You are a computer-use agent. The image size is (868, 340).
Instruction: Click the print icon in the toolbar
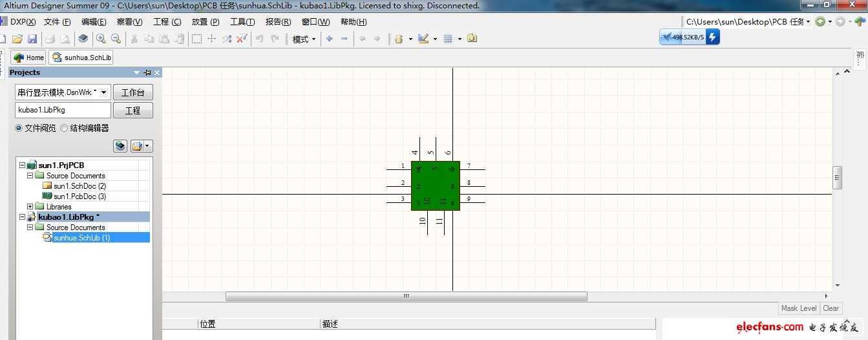click(x=50, y=39)
